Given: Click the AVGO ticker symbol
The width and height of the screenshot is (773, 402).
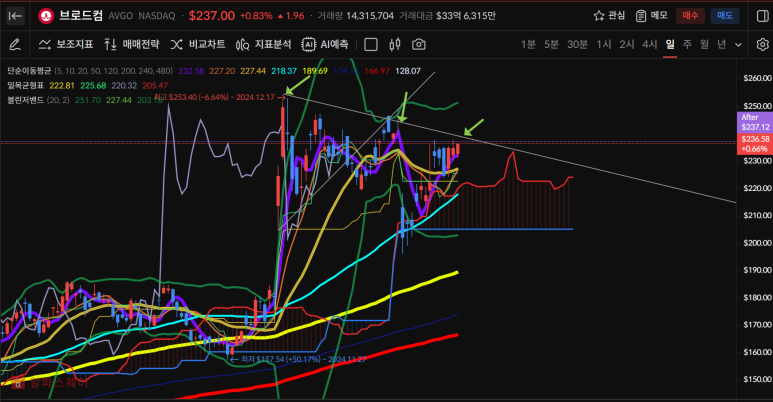Looking at the screenshot, I should pyautogui.click(x=121, y=16).
